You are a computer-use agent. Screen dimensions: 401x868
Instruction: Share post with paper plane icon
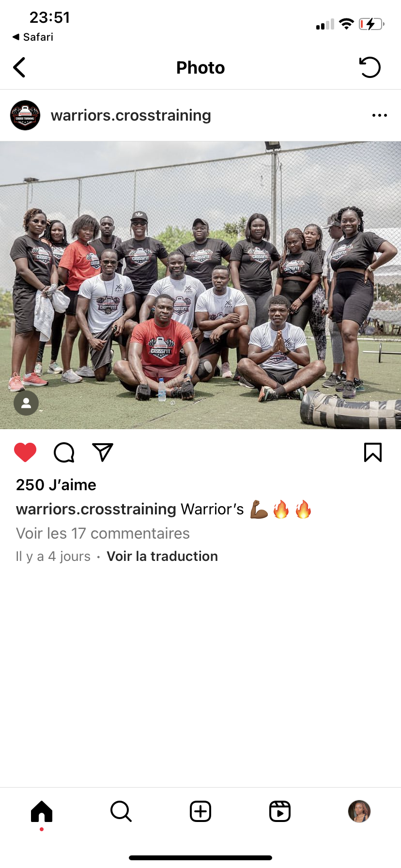[x=103, y=452]
